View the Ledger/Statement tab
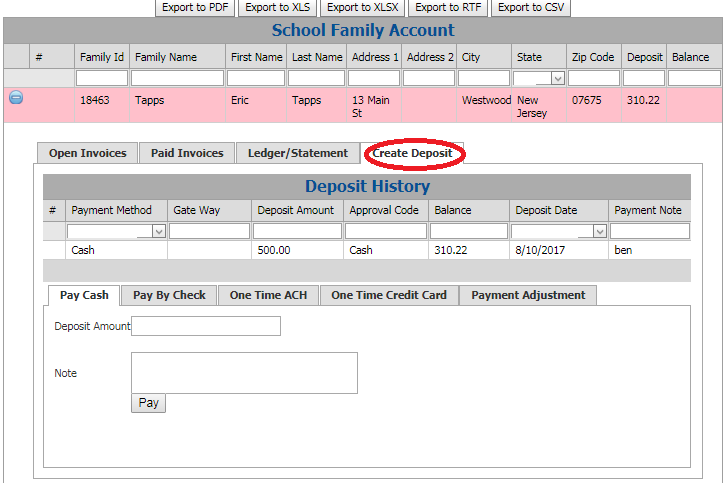The height and width of the screenshot is (483, 727). click(298, 153)
